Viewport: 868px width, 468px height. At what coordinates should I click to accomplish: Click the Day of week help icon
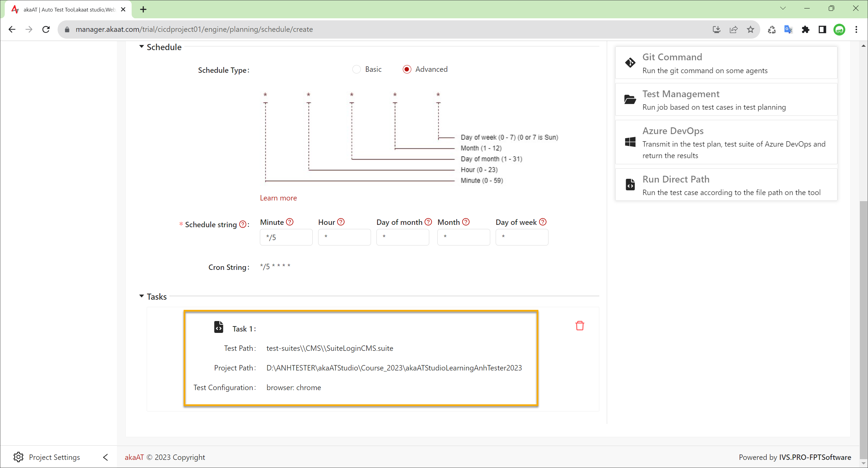[x=543, y=222]
